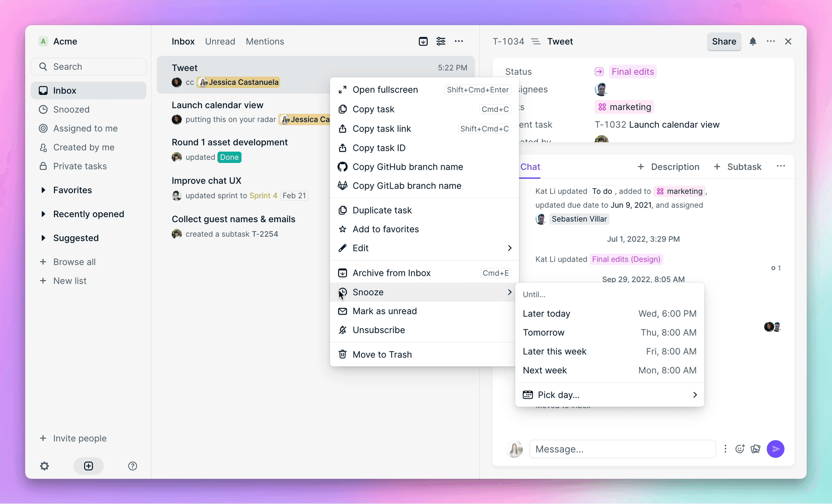Viewport: 832px width, 504px height.
Task: Choose Copy task ID
Action: [x=424, y=148]
